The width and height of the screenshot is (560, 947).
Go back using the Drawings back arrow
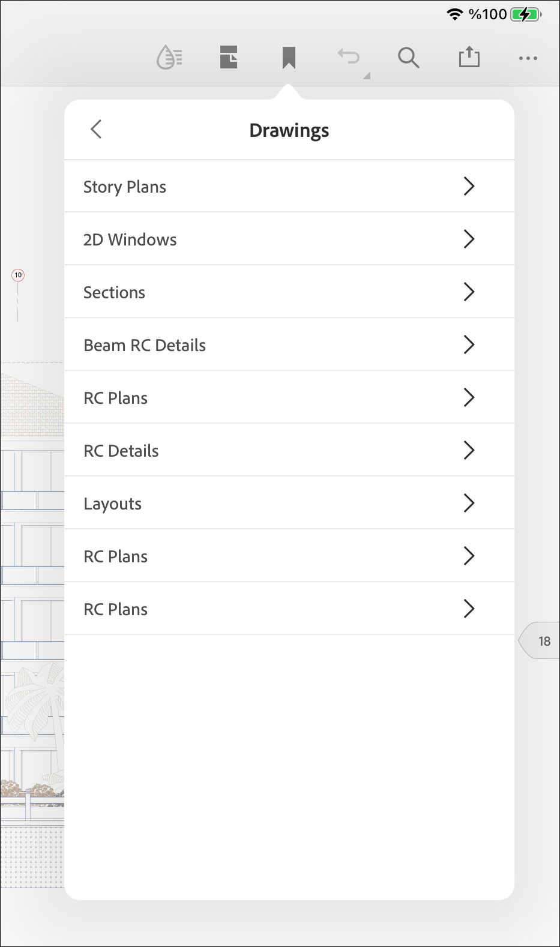96,129
